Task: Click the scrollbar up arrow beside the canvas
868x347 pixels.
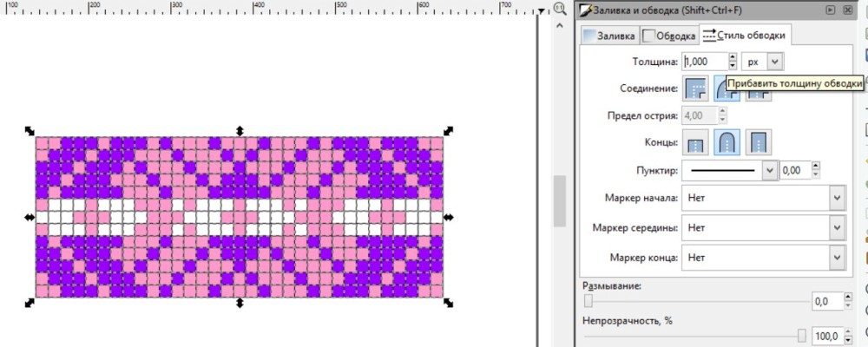Action: [x=559, y=25]
